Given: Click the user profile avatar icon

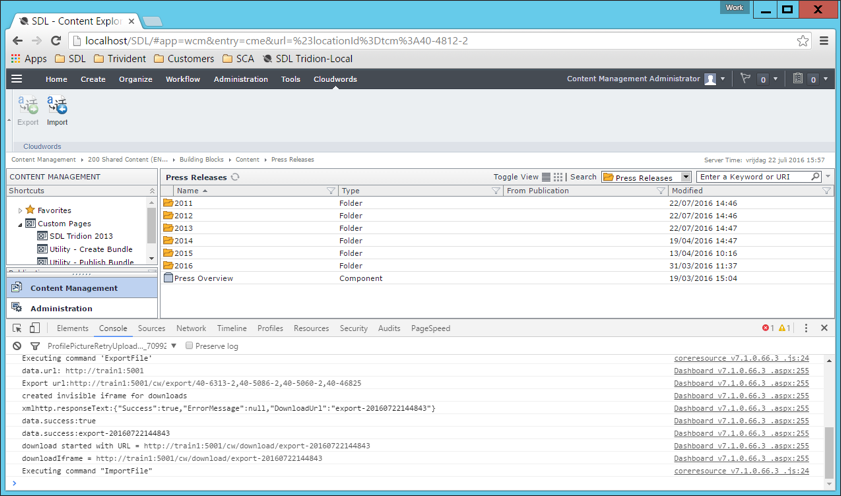Looking at the screenshot, I should coord(711,79).
